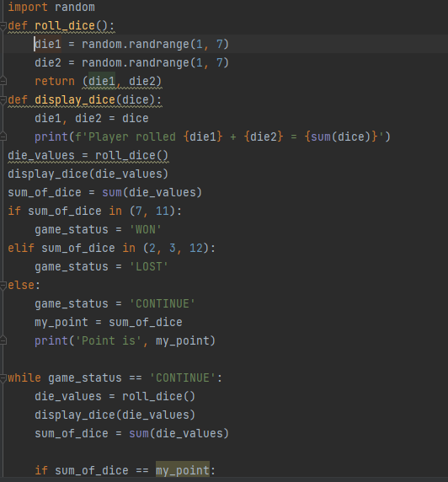Click the display_dice function definition name

[x=75, y=100]
